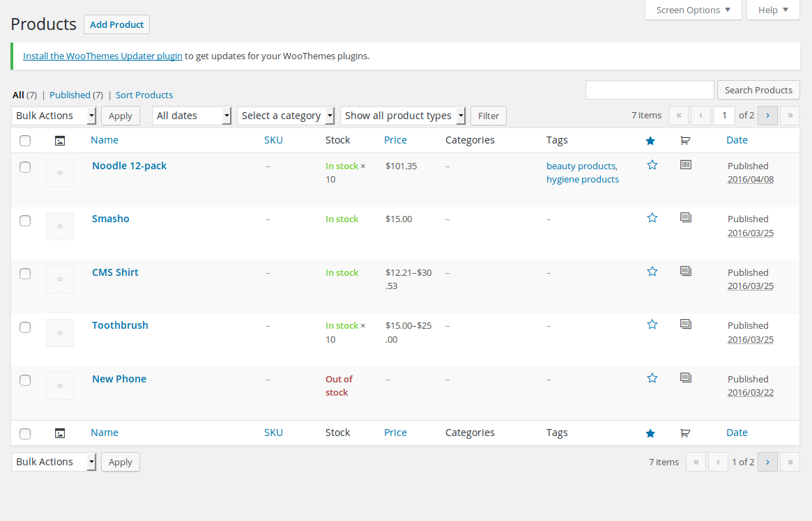Sort by featured star column header
This screenshot has width=812, height=521.
650,141
